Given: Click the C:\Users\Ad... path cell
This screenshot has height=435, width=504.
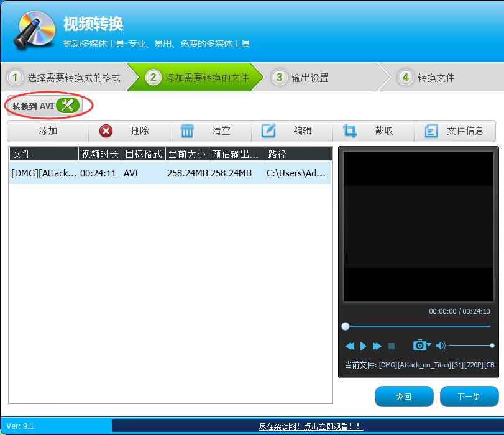Looking at the screenshot, I should click(296, 173).
